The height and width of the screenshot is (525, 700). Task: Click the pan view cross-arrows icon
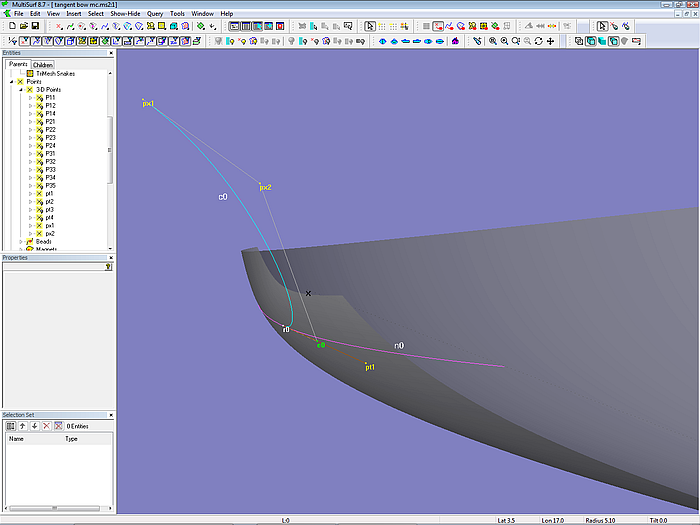pyautogui.click(x=551, y=41)
